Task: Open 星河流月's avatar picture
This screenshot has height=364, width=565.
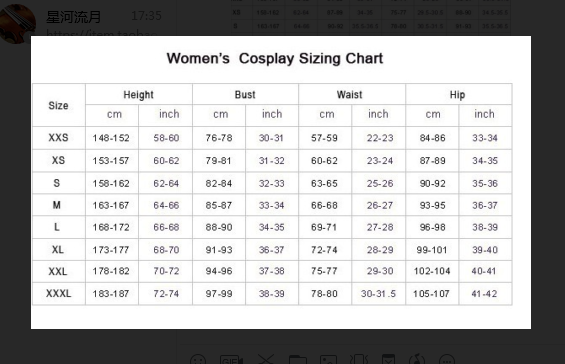Action: (17, 21)
